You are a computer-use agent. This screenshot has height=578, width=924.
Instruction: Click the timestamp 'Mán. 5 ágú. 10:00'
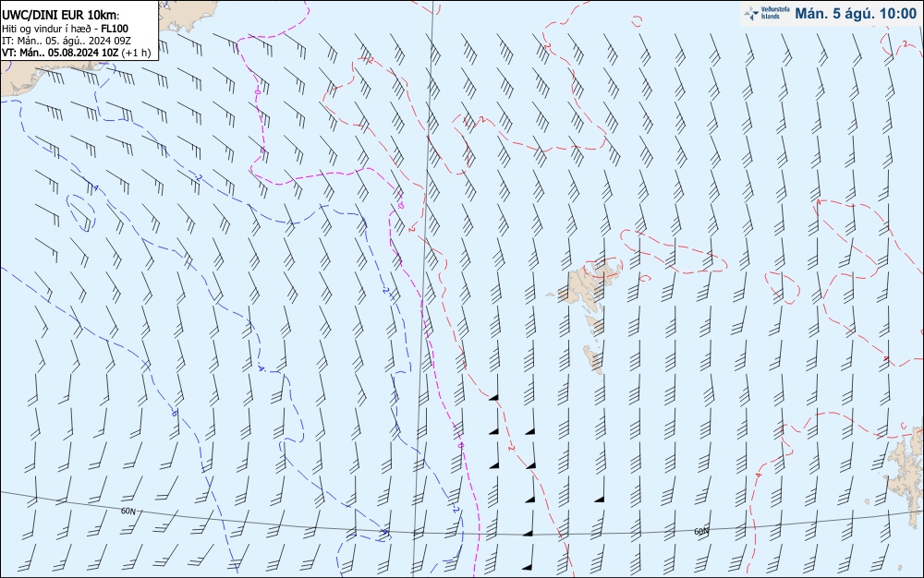click(856, 14)
